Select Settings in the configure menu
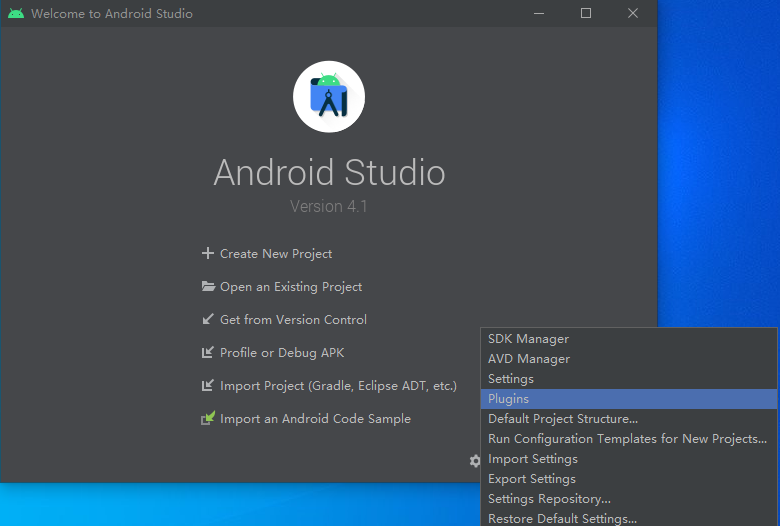This screenshot has width=780, height=526. pyautogui.click(x=629, y=379)
